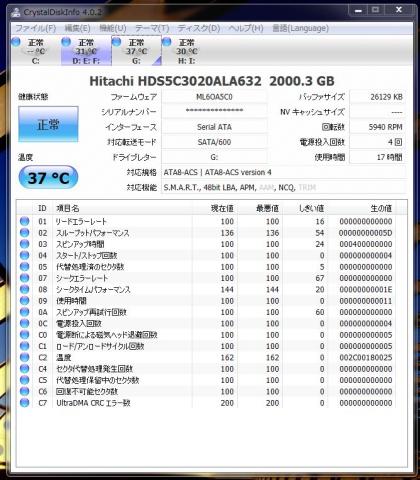Open the ディスク(D) menu
This screenshot has height=480, width=420.
coord(199,29)
